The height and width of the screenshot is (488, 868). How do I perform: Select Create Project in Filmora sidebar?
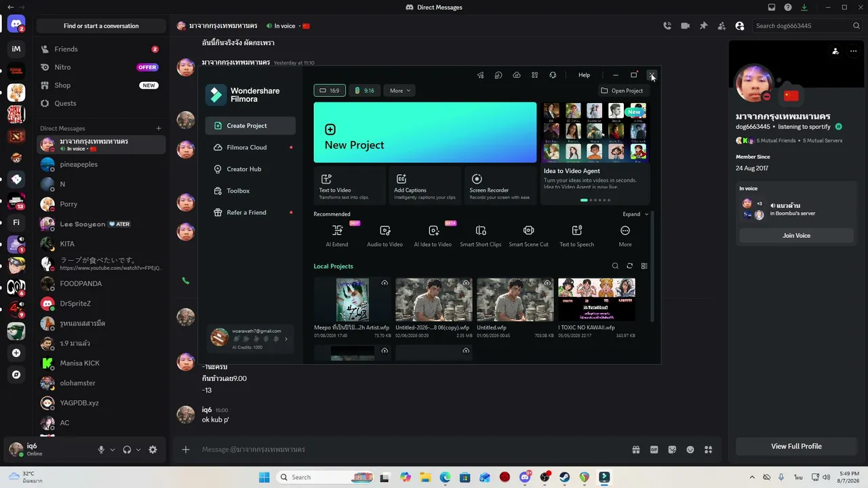click(x=250, y=125)
